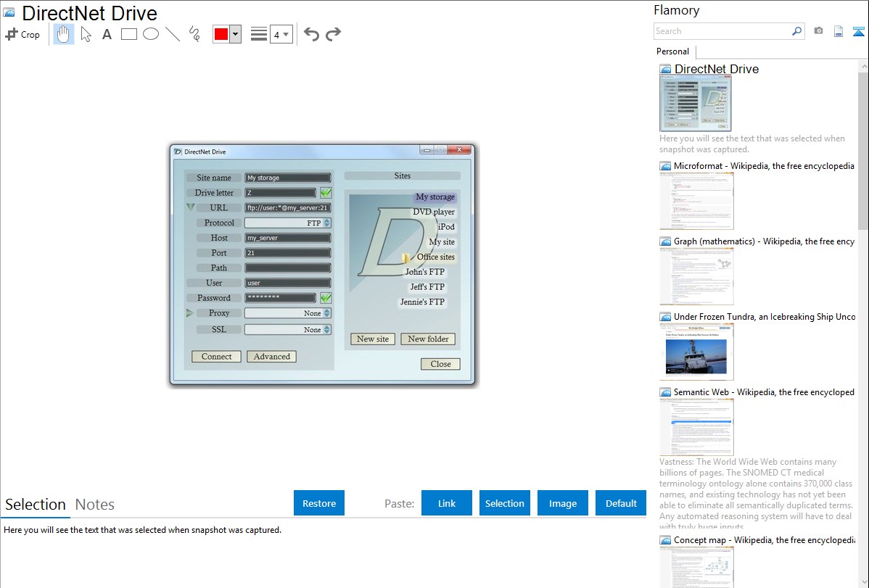Click the DirectNet Drive title icon

pyautogui.click(x=9, y=12)
